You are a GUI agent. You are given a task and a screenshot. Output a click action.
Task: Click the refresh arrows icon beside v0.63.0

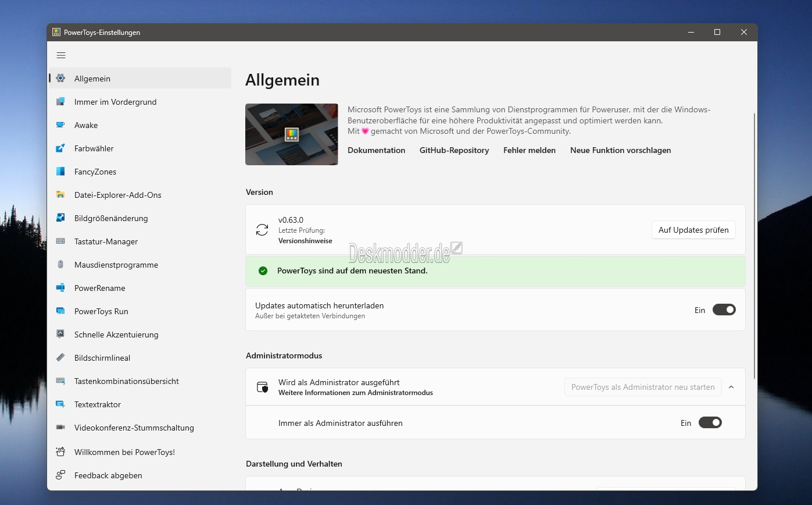[262, 230]
